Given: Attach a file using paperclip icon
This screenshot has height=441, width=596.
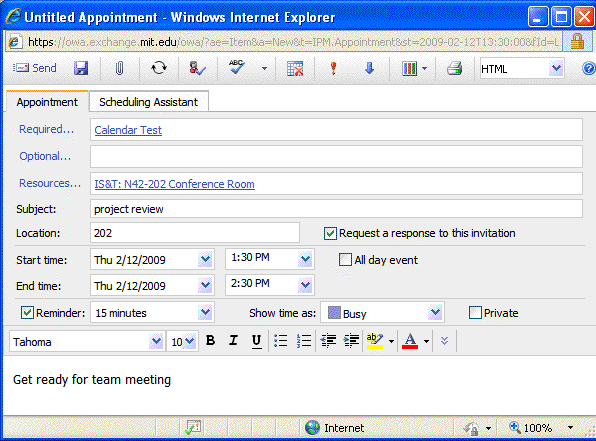Looking at the screenshot, I should [x=119, y=68].
